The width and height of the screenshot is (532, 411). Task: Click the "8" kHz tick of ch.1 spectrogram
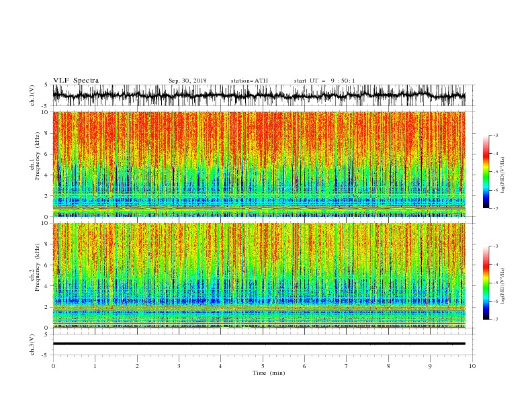click(47, 133)
